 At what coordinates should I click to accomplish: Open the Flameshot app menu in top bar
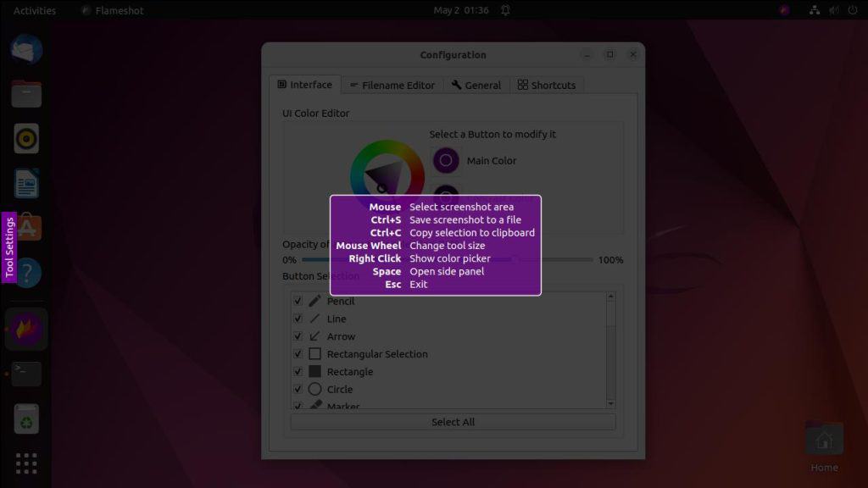pos(113,10)
